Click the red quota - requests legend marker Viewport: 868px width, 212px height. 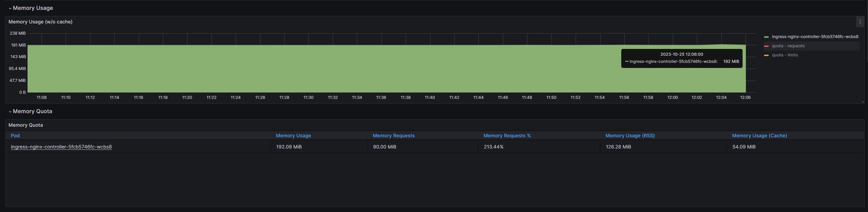coord(766,46)
